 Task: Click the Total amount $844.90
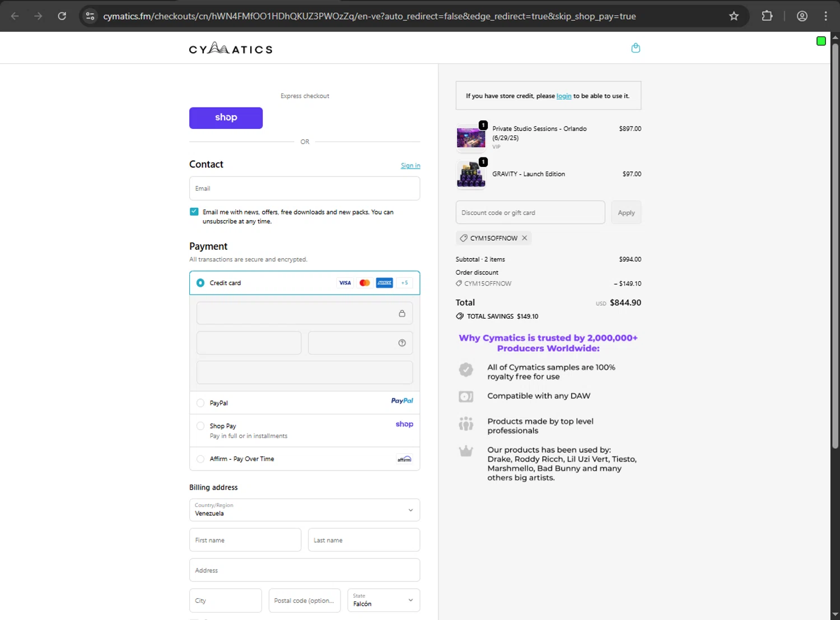click(x=626, y=302)
